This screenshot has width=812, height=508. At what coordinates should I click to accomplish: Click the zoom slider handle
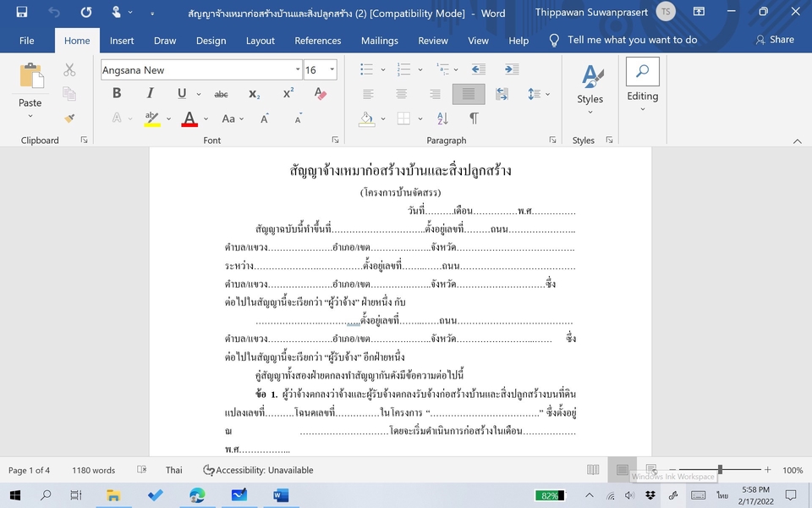(720, 470)
